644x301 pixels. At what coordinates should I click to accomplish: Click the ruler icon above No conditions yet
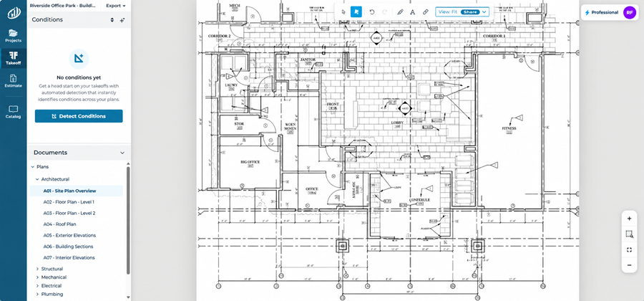79,59
